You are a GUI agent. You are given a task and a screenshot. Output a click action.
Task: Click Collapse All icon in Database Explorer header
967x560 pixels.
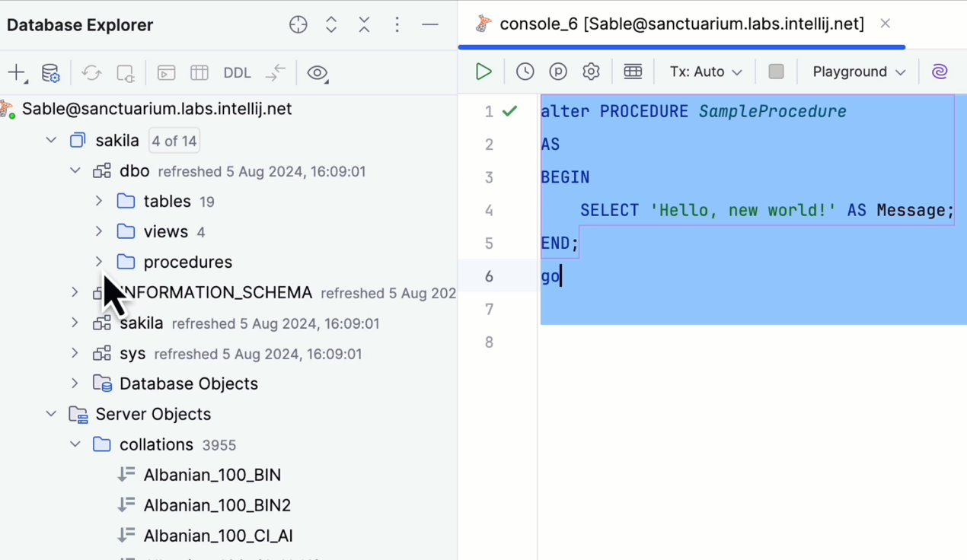click(x=364, y=24)
